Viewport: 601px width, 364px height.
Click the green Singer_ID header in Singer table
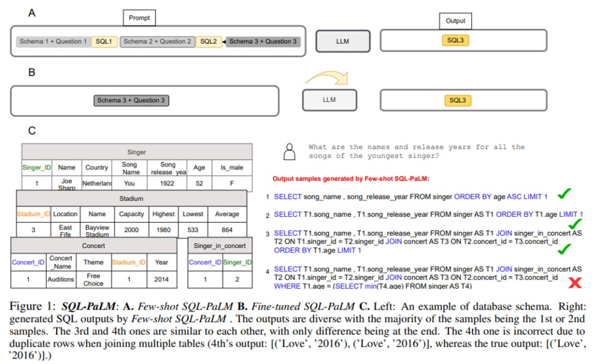36,168
